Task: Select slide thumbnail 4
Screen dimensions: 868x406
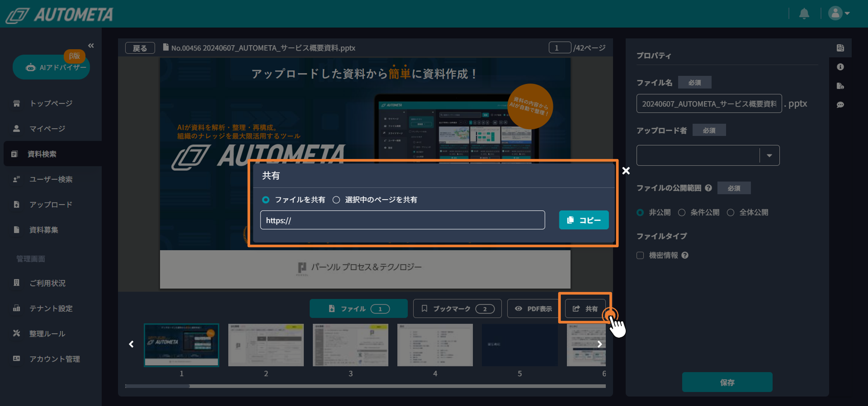Action: tap(435, 345)
